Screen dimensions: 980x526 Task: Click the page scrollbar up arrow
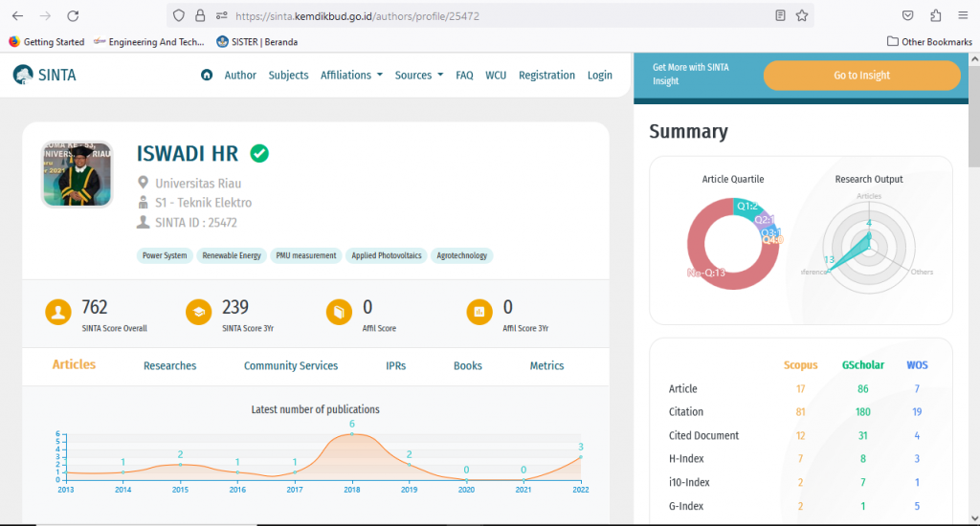coord(973,59)
